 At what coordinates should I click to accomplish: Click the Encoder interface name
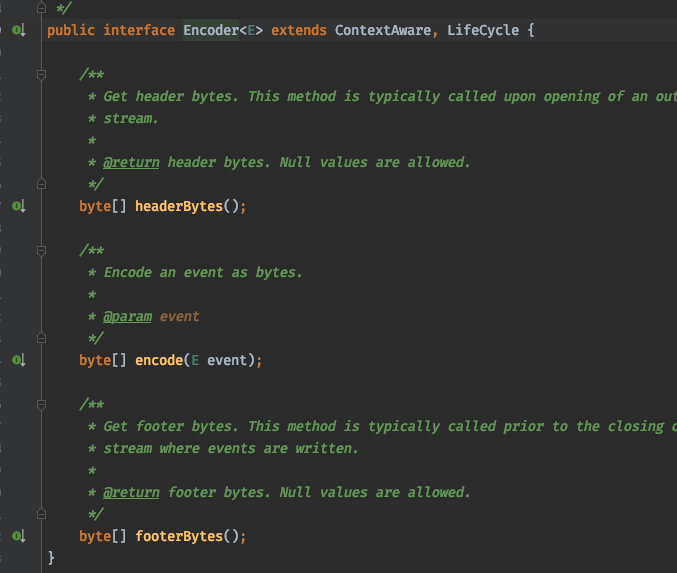pyautogui.click(x=211, y=30)
